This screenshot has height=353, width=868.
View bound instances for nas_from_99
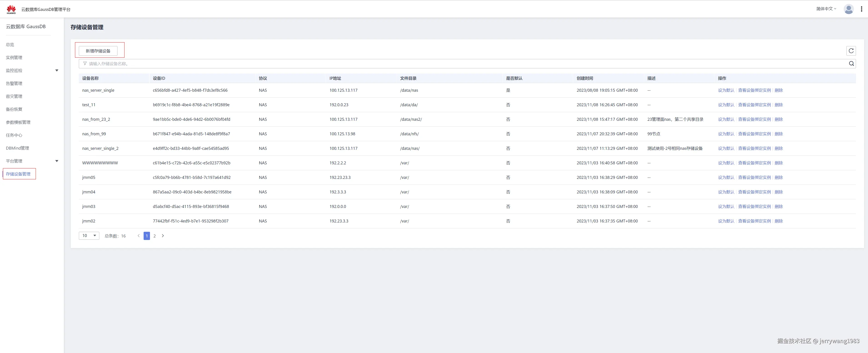point(754,134)
